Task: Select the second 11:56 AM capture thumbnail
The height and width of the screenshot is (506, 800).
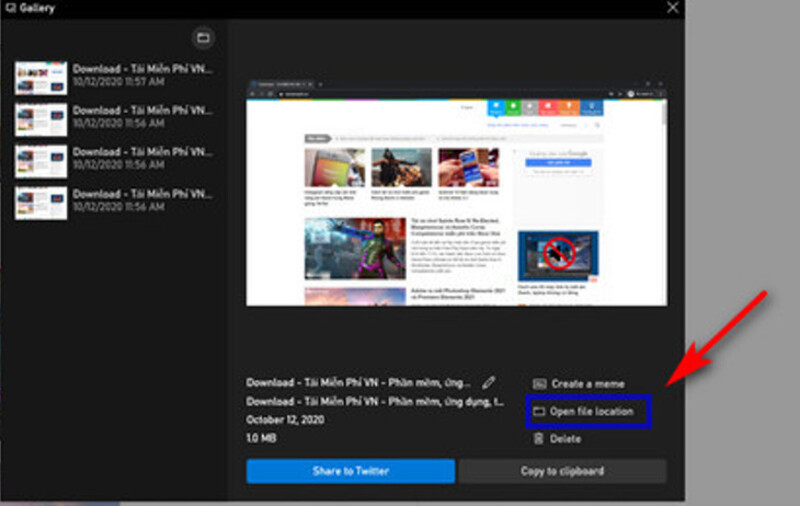Action: click(41, 161)
